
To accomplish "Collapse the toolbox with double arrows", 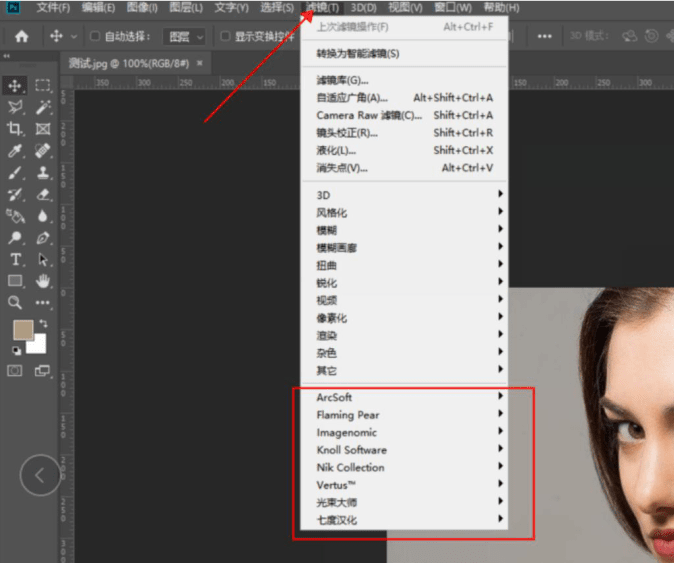I will pos(6,56).
